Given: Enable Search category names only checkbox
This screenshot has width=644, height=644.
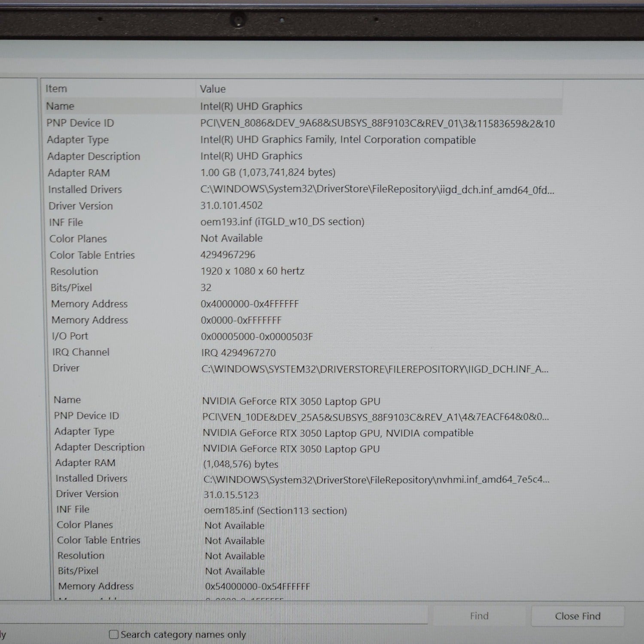Looking at the screenshot, I should pyautogui.click(x=114, y=635).
